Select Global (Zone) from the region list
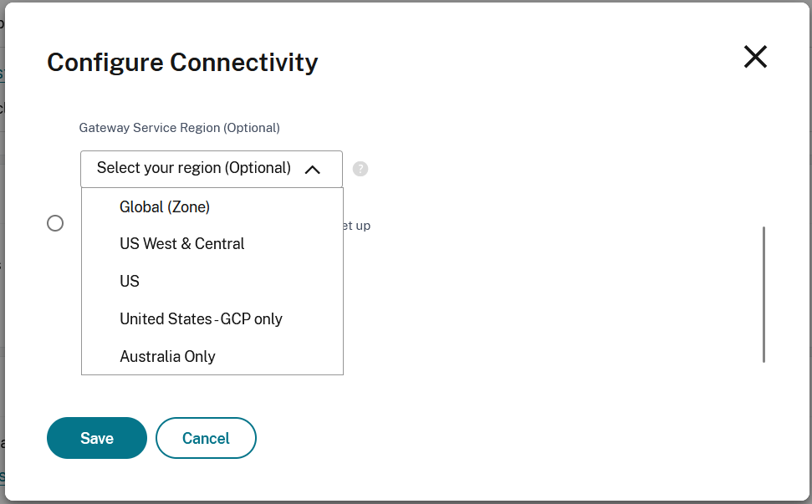The image size is (812, 504). click(163, 206)
